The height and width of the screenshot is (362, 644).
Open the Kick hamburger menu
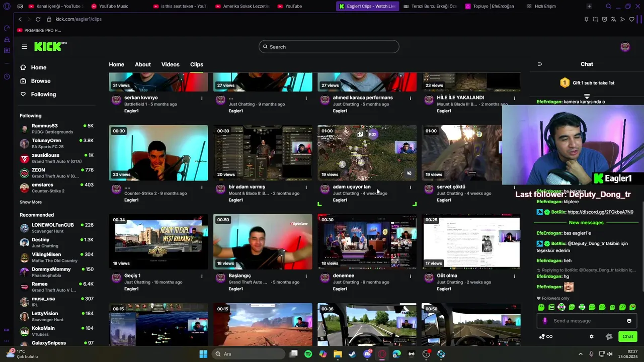pyautogui.click(x=24, y=47)
